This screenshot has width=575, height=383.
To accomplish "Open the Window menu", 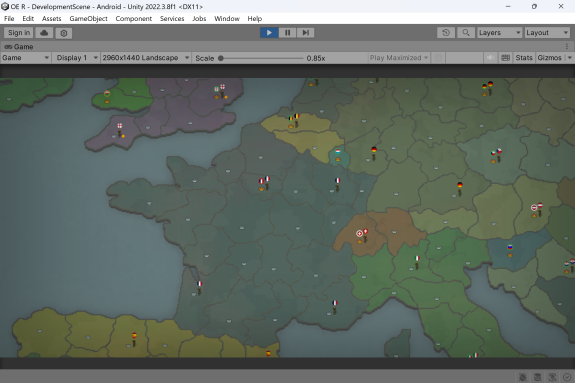I will (227, 18).
